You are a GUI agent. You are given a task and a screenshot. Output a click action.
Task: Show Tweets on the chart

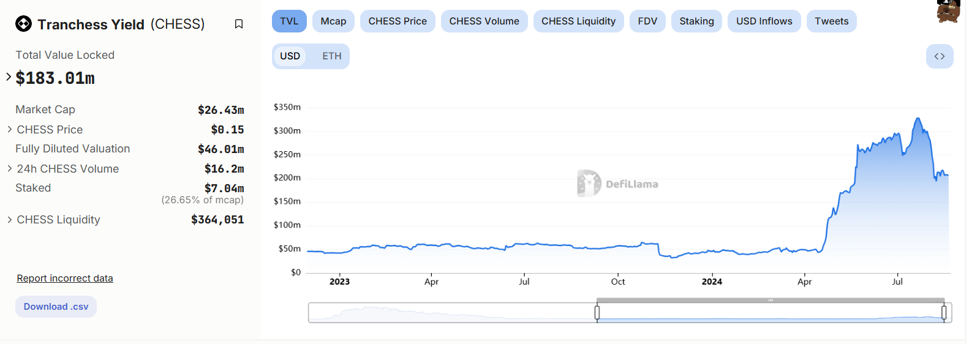pyautogui.click(x=831, y=21)
